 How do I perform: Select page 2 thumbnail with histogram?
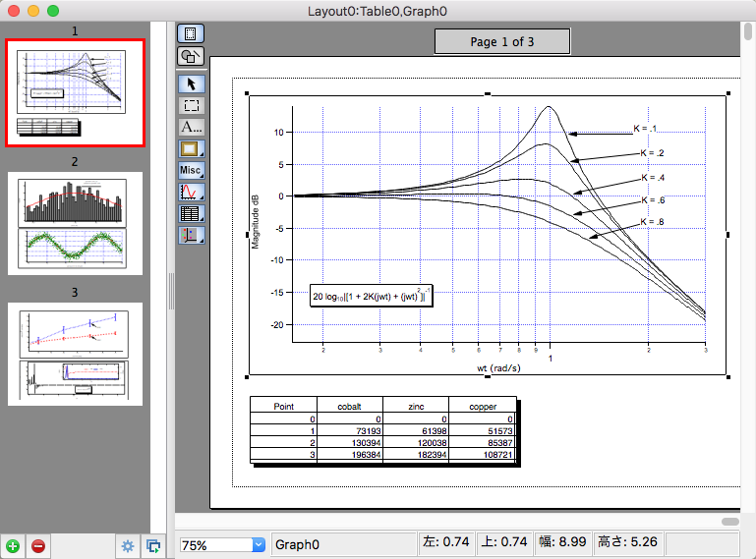pos(75,224)
